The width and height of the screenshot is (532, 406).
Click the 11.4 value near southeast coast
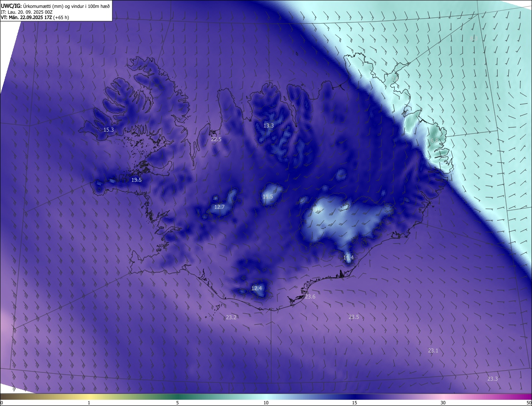pyautogui.click(x=348, y=257)
